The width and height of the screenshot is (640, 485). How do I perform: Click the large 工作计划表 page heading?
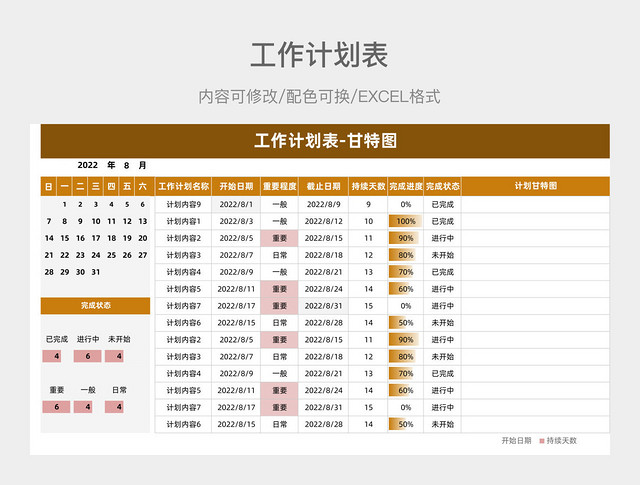coord(319,55)
